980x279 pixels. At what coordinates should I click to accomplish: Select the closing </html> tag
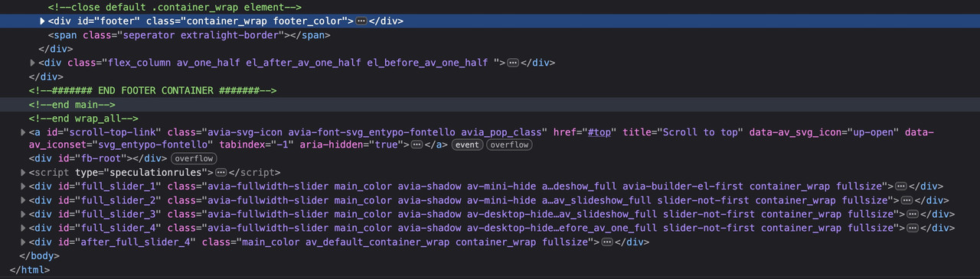(30, 269)
